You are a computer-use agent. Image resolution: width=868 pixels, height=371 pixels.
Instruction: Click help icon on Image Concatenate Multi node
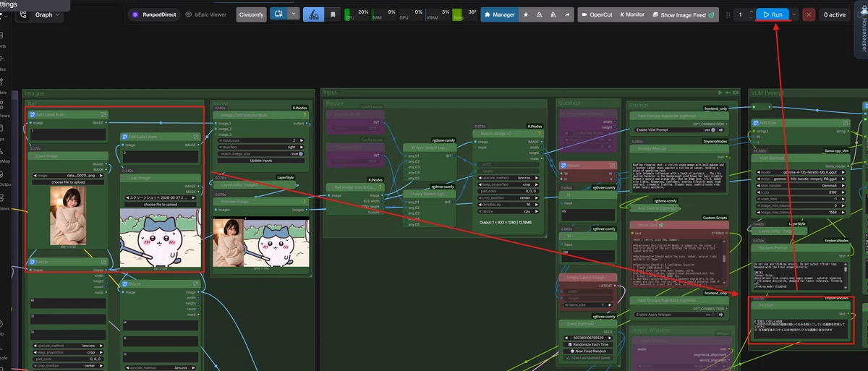point(305,114)
